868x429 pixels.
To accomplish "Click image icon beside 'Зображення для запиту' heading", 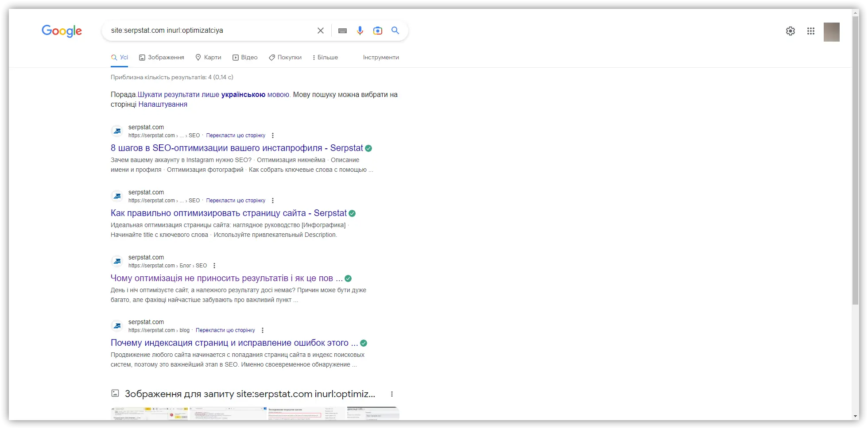I will (115, 393).
